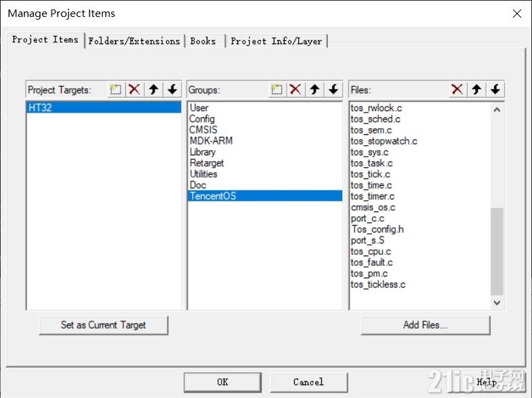Select HT32 project target
The height and width of the screenshot is (398, 532).
104,108
